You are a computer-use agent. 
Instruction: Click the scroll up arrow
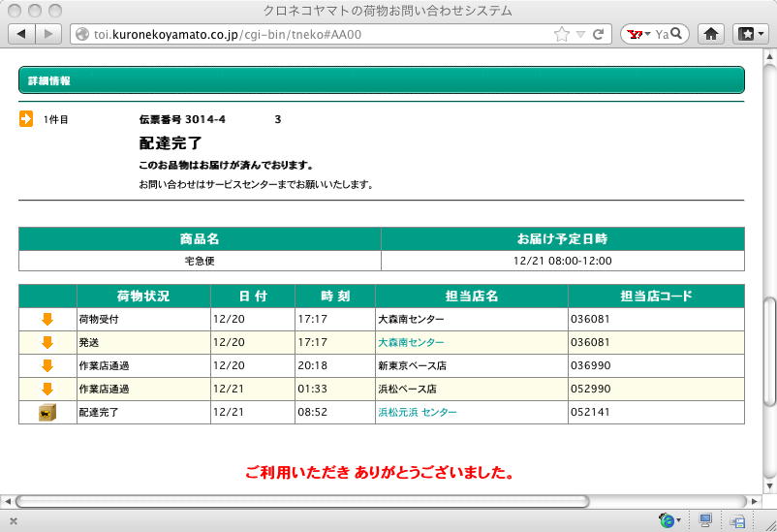[x=769, y=56]
